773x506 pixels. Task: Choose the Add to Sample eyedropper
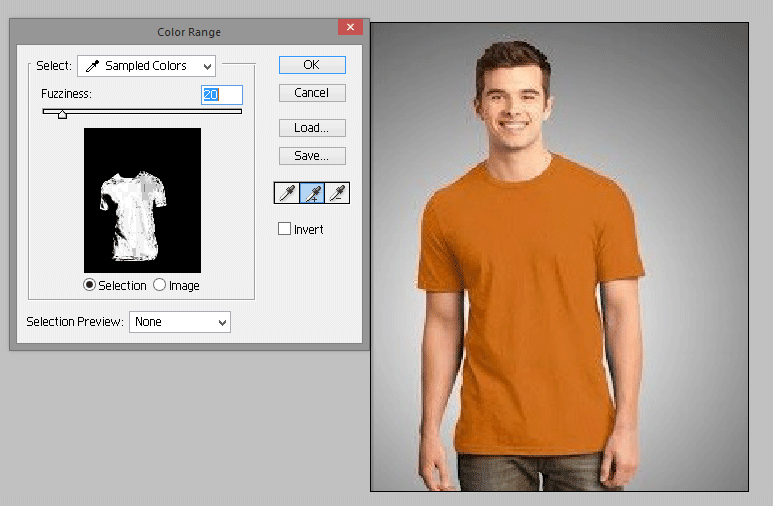[311, 192]
